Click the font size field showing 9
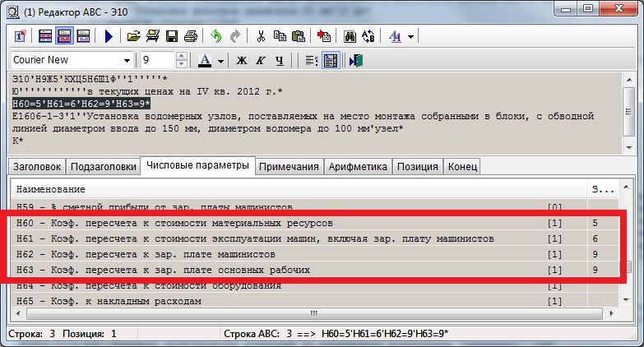This screenshot has width=644, height=347. pos(158,60)
